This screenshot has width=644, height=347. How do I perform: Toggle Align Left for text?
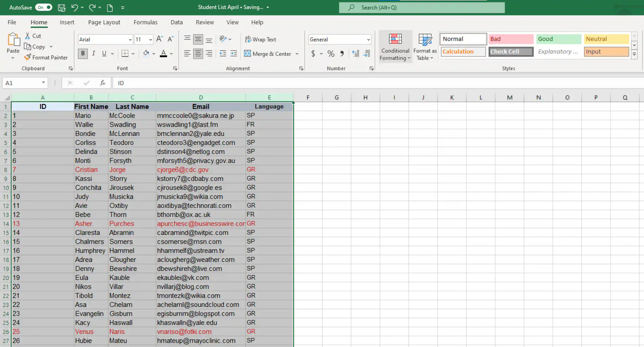187,53
